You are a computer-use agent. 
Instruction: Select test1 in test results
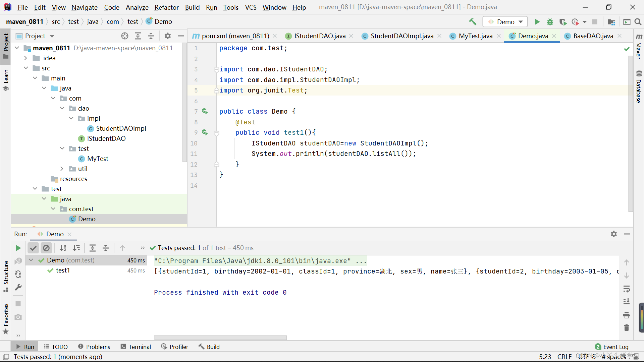pos(63,270)
